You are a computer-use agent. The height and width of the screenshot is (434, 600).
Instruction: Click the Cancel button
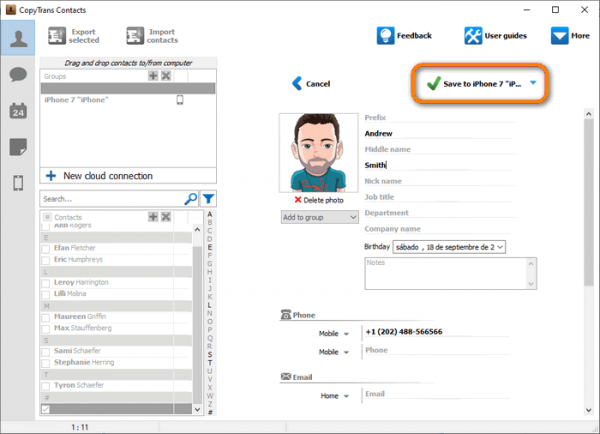tap(311, 84)
